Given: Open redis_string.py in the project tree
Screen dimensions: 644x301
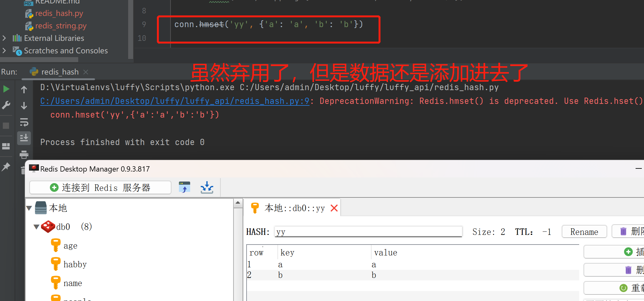Looking at the screenshot, I should pos(60,26).
